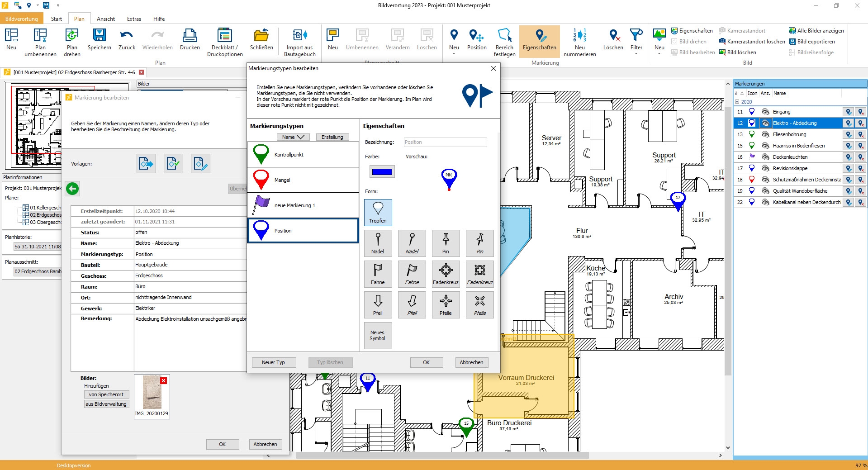
Task: Open the quick access toolbar customize arrow
Action: [58, 5]
